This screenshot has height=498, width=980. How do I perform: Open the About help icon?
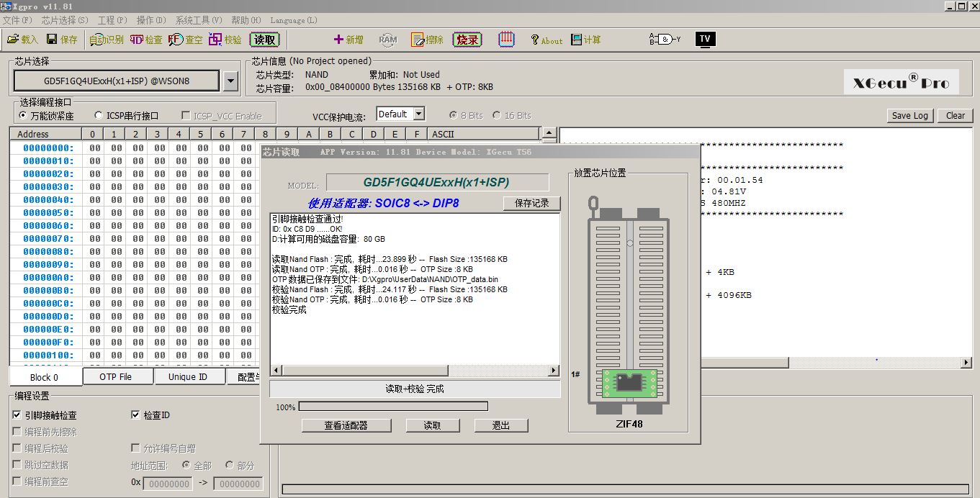click(x=546, y=40)
